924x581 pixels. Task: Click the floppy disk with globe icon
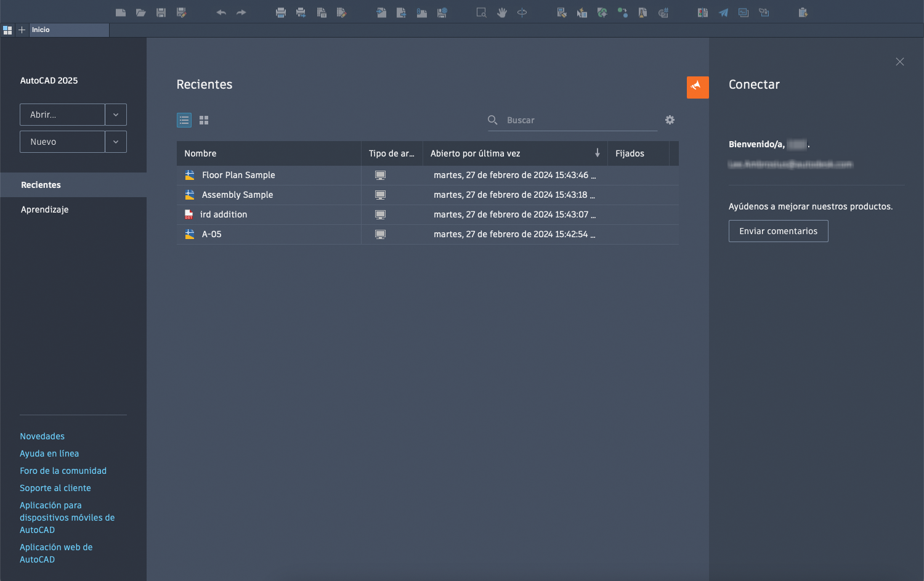pos(442,12)
